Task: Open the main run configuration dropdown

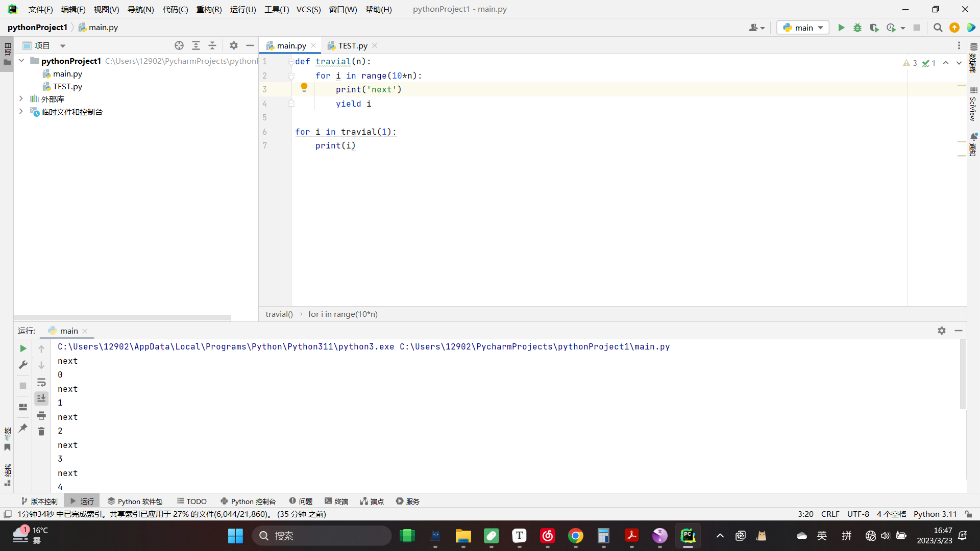Action: pos(802,28)
